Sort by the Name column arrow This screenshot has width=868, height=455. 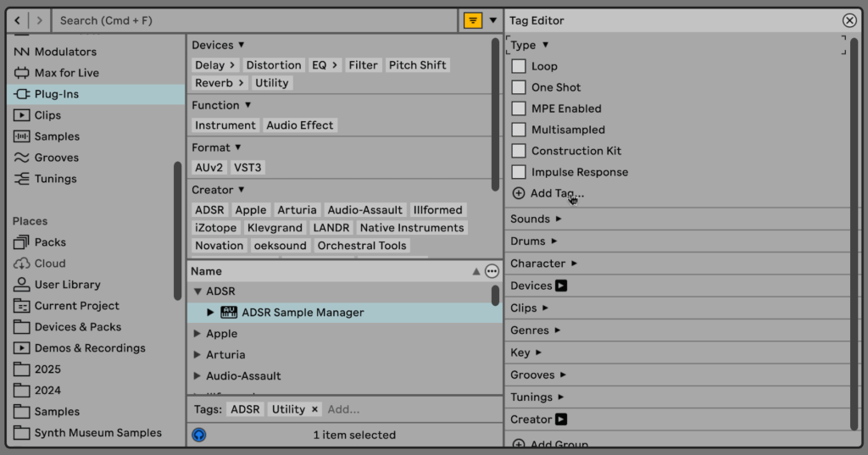tap(476, 271)
